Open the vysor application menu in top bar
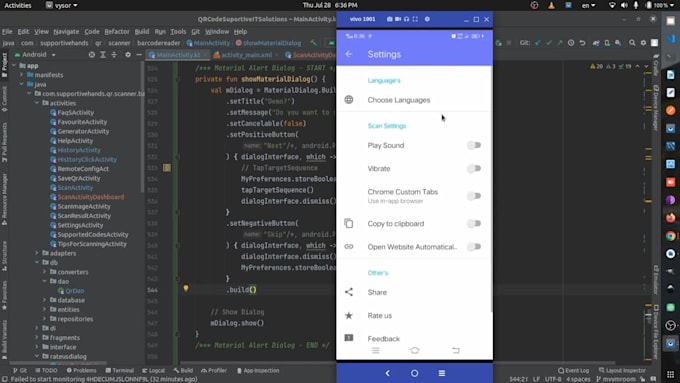The height and width of the screenshot is (383, 680). pos(62,5)
